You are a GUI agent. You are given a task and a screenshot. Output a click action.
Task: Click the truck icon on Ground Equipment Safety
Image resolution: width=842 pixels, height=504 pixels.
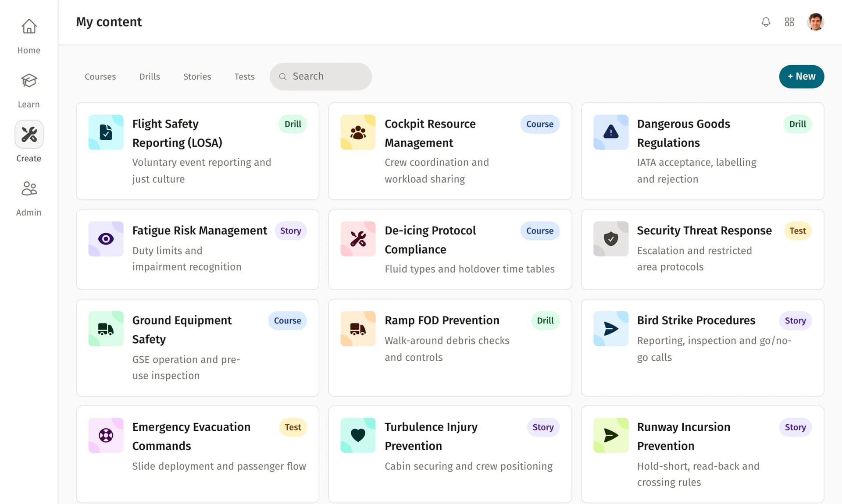(x=106, y=329)
